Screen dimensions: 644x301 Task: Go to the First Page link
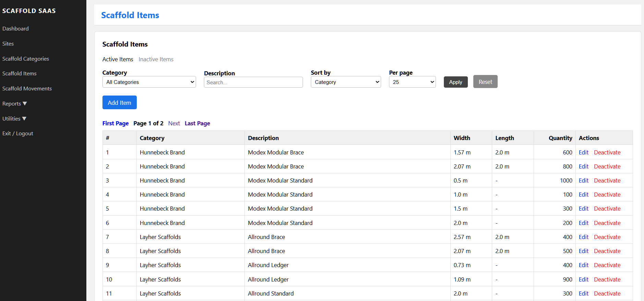click(116, 124)
